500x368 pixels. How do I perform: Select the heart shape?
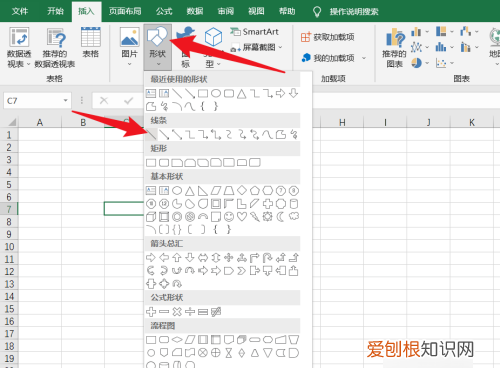(242, 217)
